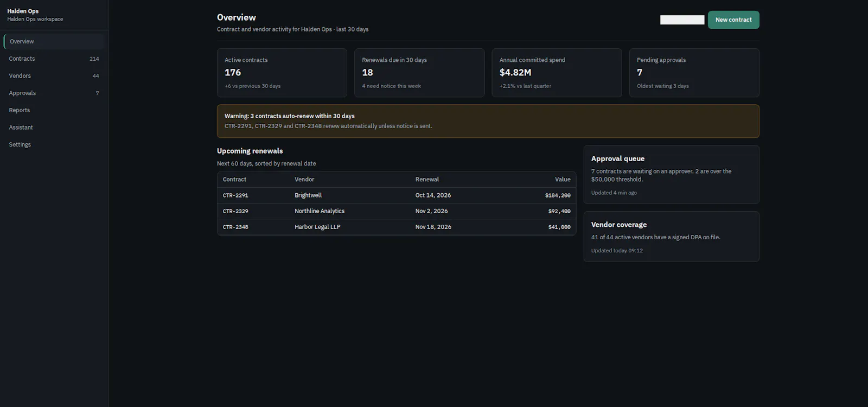This screenshot has height=407, width=868.
Task: Click the $41,000 value
Action: coord(559,227)
